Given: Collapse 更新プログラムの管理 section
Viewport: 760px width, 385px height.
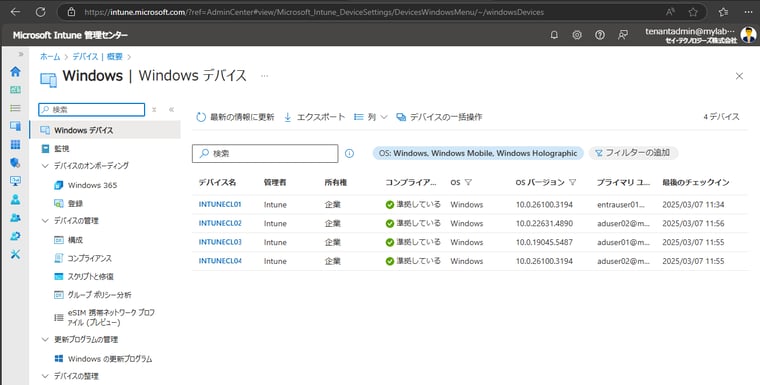Looking at the screenshot, I should tap(45, 339).
